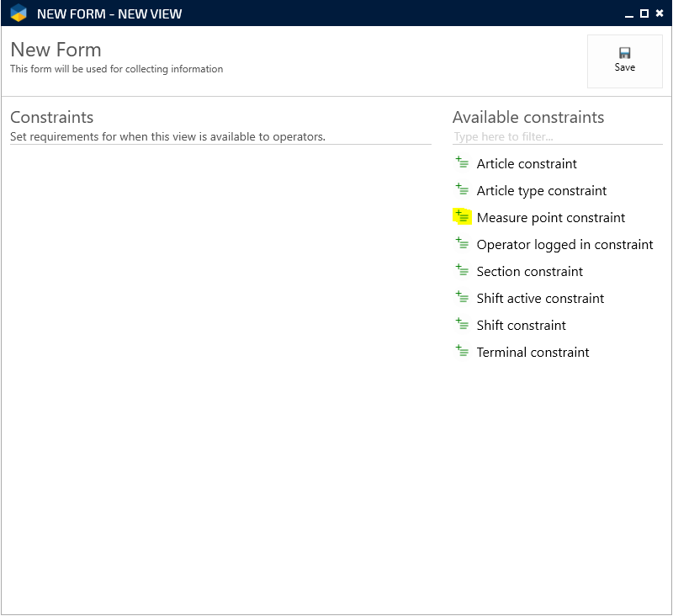
Task: Select the Measure point constraint entry
Action: (550, 218)
